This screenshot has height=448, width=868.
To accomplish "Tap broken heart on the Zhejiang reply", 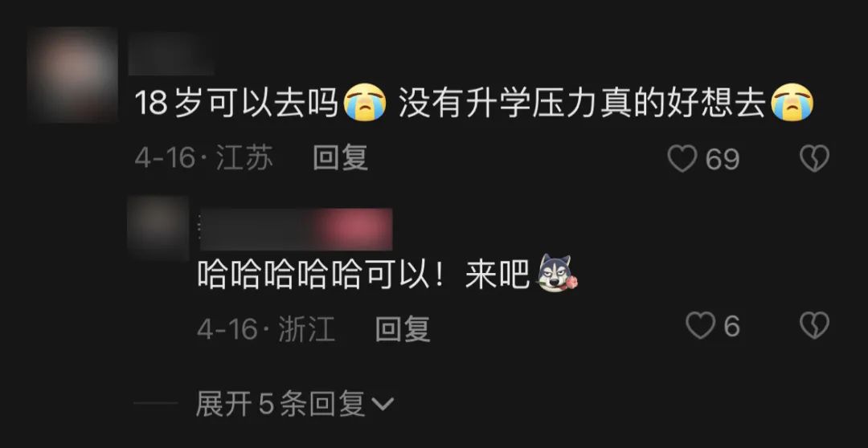I will coord(814,325).
